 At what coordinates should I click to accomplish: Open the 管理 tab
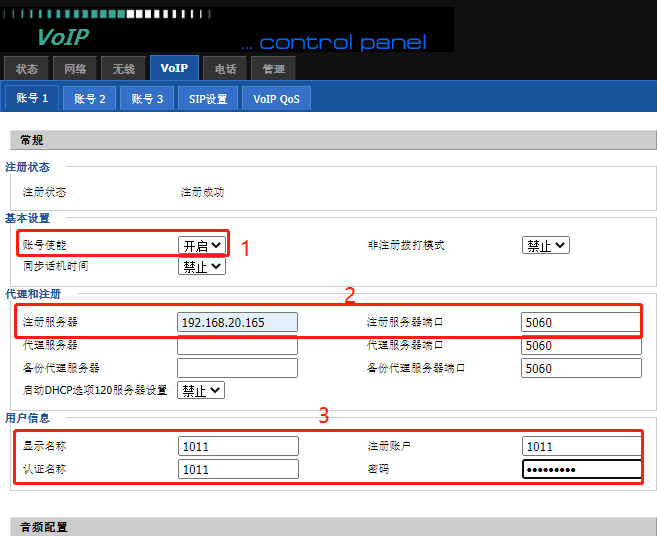coord(273,69)
